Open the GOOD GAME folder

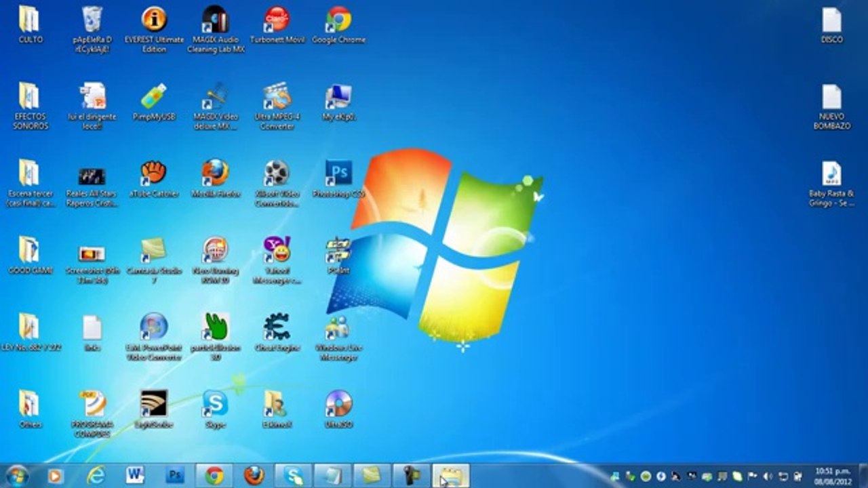click(x=30, y=256)
